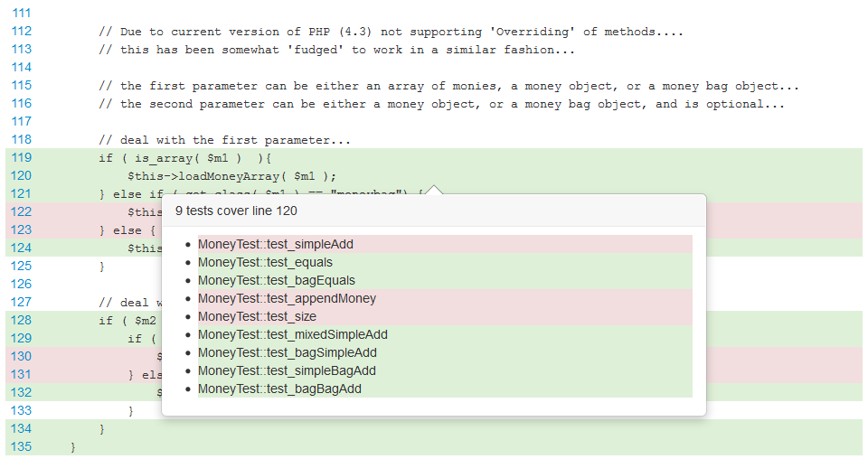Select MoneyTest::test_equals in the popover list
The width and height of the screenshot is (868, 459).
point(265,262)
